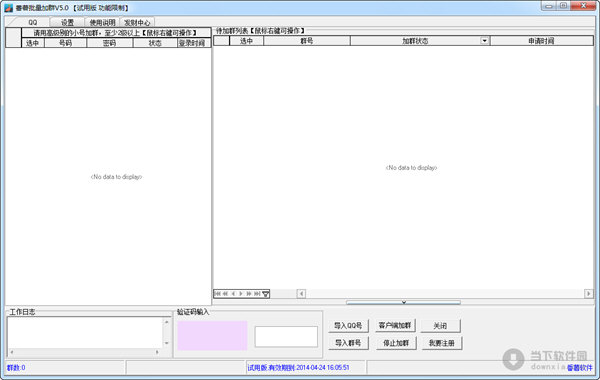Open the 使用说明 tab

pyautogui.click(x=102, y=23)
